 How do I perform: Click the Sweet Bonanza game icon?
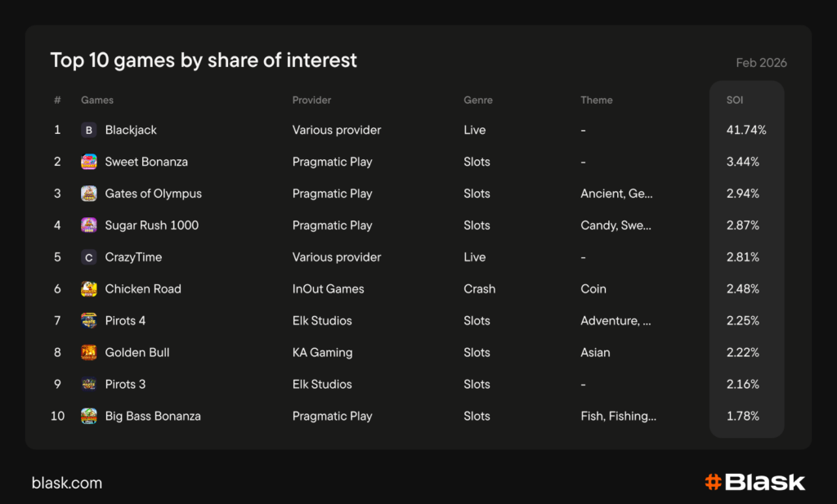pos(89,162)
